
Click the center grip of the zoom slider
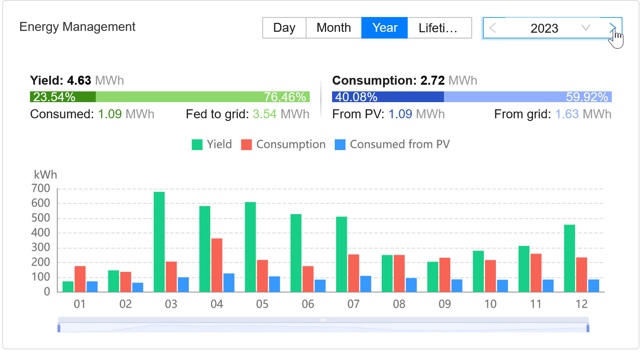pos(323,320)
